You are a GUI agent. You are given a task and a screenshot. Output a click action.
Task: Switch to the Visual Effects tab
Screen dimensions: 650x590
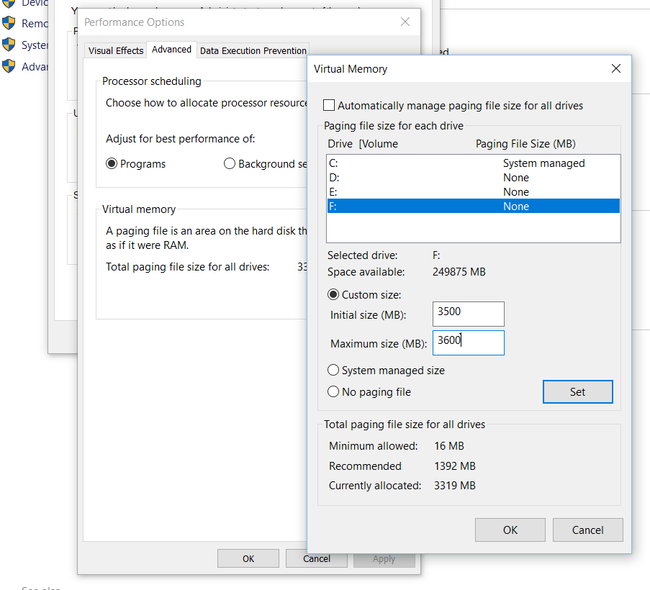pyautogui.click(x=116, y=50)
